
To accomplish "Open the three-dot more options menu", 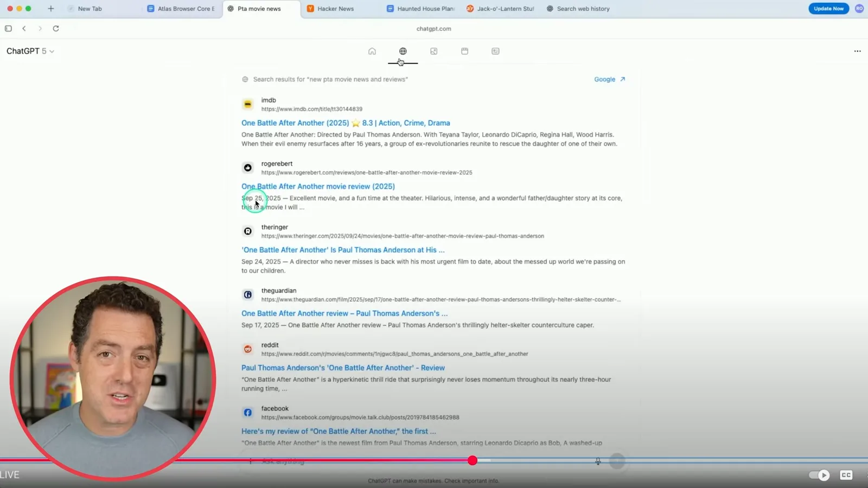I will point(858,51).
